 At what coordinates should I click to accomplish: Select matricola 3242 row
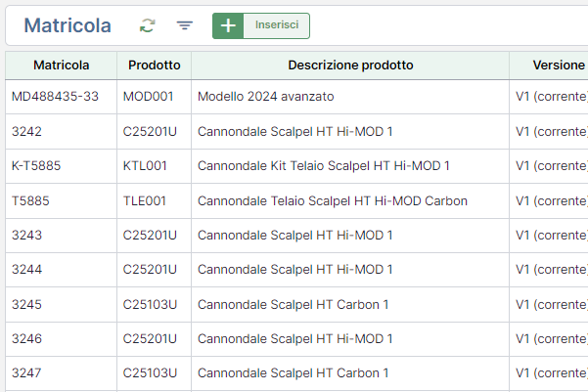(296, 132)
